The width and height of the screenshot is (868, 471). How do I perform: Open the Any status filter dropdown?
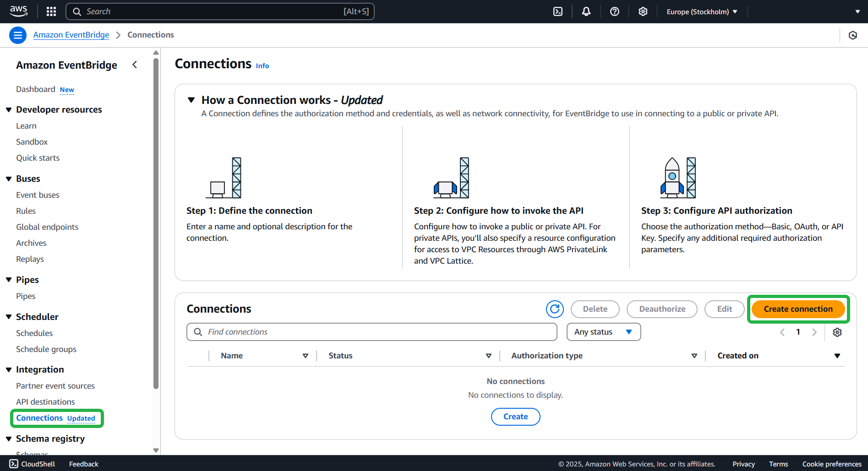coord(603,332)
